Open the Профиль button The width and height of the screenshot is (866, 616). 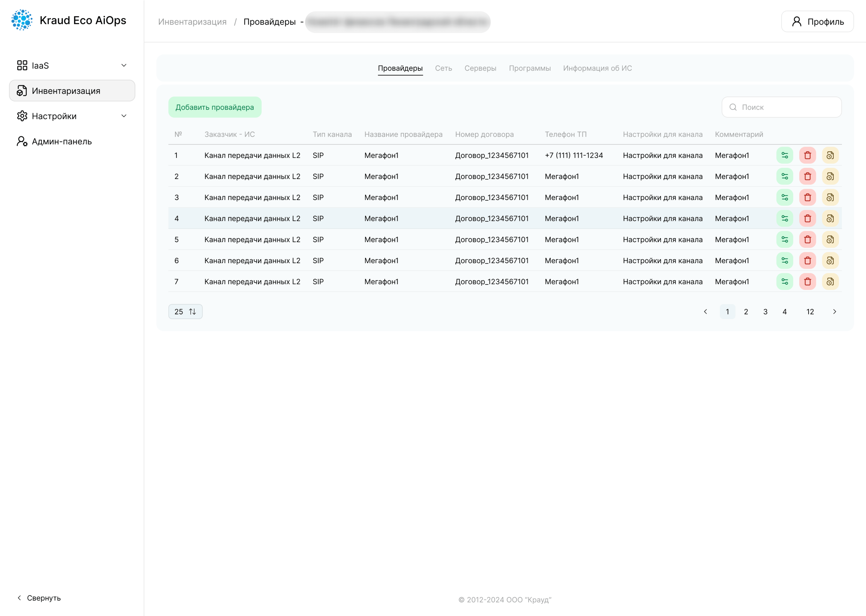(817, 22)
